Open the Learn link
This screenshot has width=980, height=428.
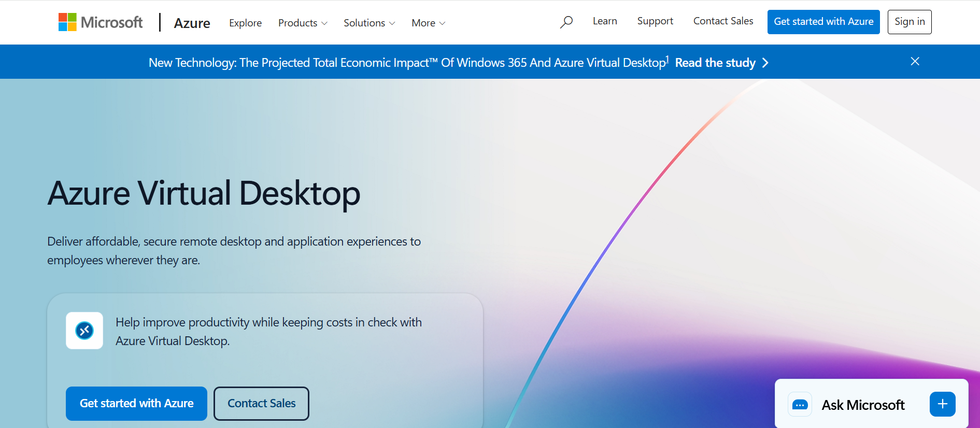pos(605,21)
